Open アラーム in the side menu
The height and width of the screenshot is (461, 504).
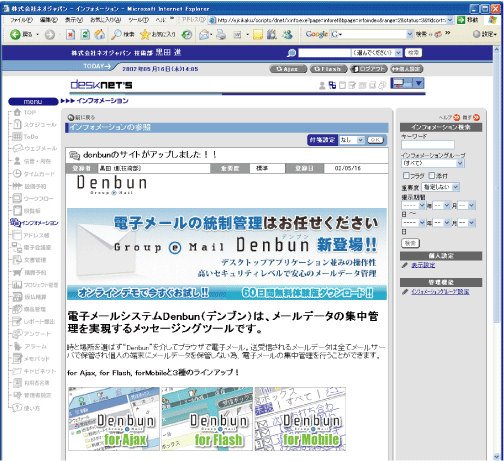[30, 346]
